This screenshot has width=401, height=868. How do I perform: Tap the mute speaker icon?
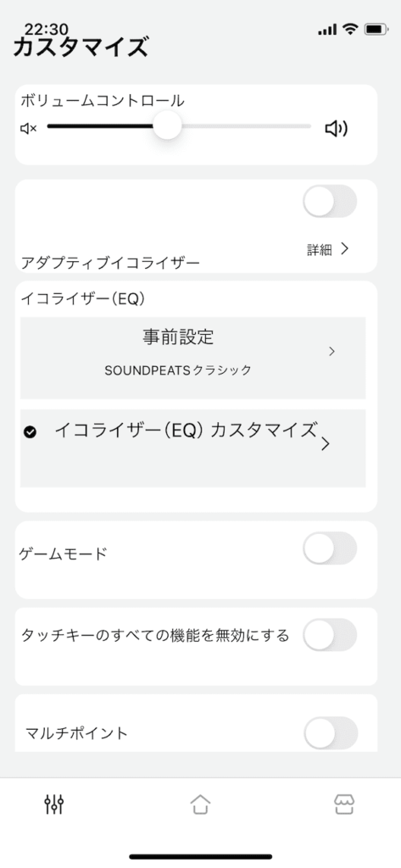pyautogui.click(x=28, y=129)
